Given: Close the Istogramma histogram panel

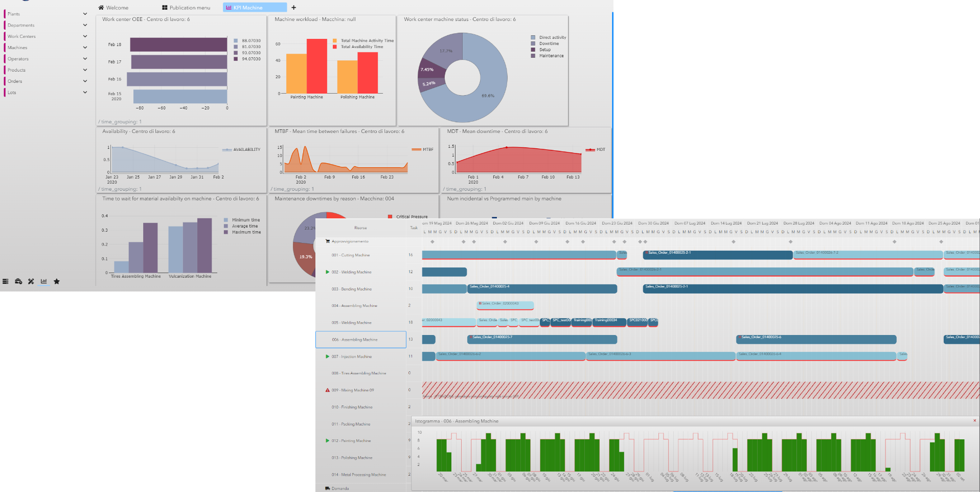Looking at the screenshot, I should tap(974, 421).
